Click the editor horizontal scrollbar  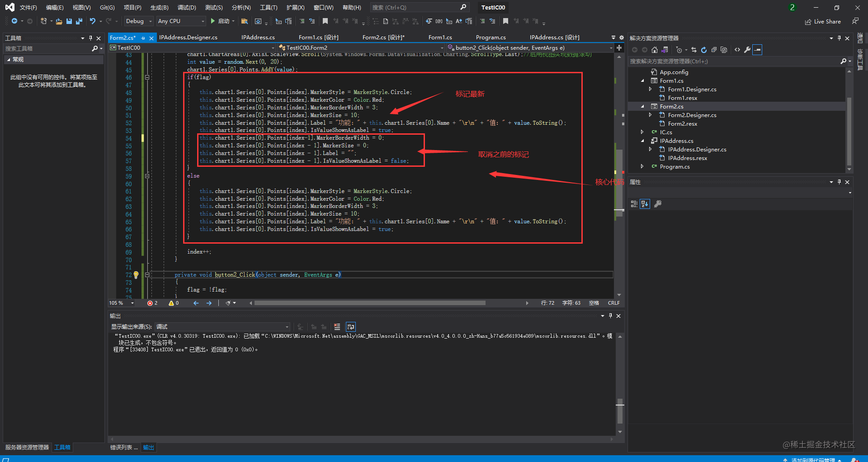pyautogui.click(x=369, y=303)
